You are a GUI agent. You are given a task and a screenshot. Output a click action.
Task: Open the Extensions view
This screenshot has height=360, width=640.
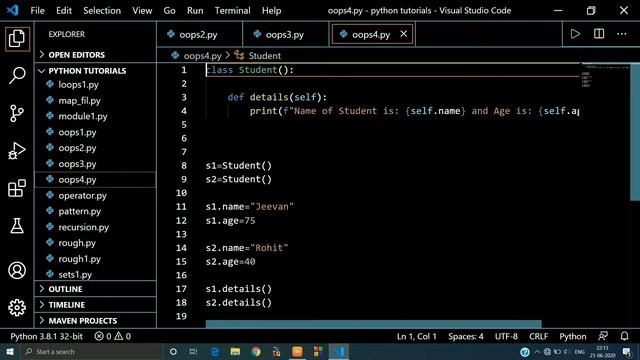point(17,188)
